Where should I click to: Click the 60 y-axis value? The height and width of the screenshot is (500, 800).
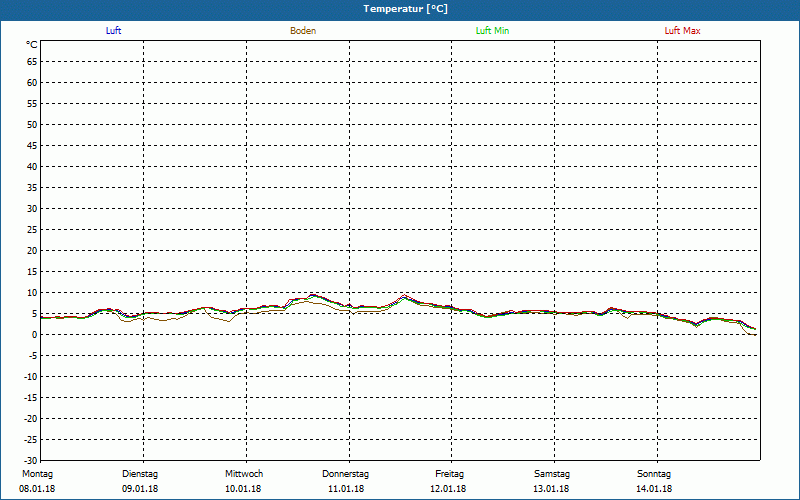tap(32, 83)
